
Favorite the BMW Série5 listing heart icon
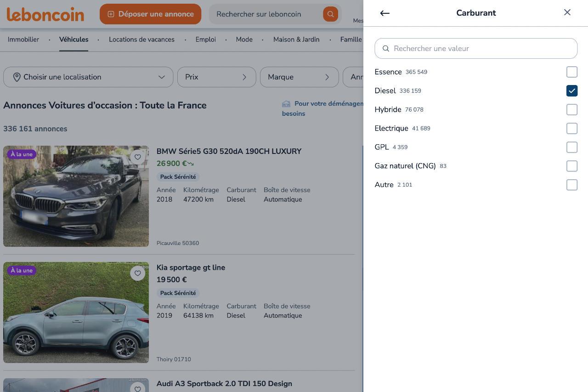(x=138, y=157)
